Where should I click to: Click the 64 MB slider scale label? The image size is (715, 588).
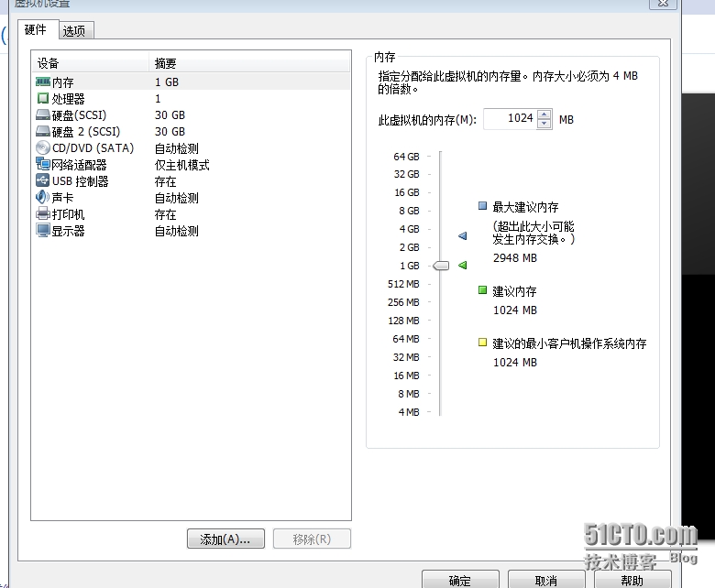(406, 338)
